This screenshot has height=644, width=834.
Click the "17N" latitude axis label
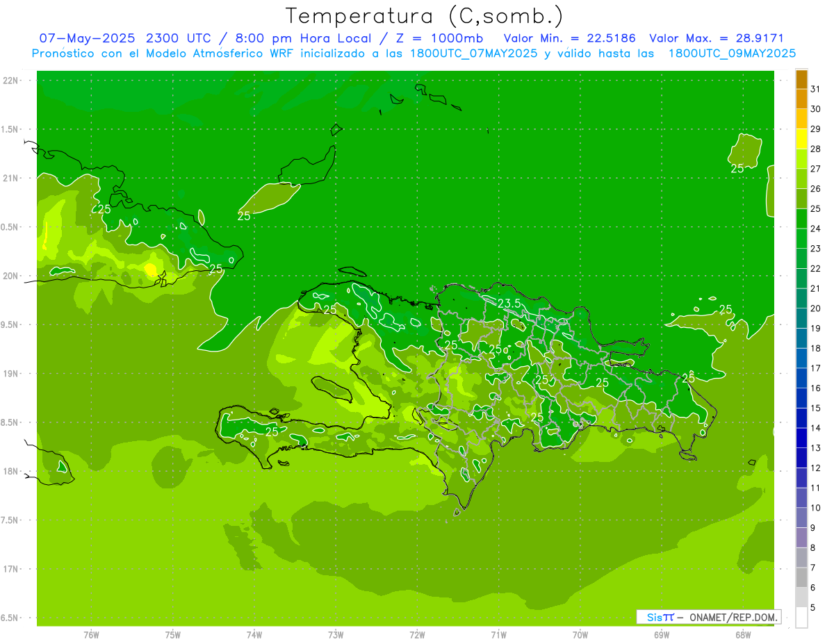(x=10, y=569)
